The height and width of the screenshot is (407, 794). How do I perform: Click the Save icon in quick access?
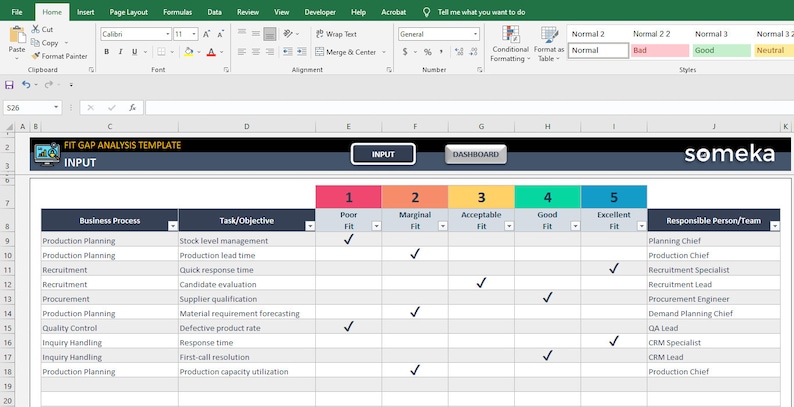[x=9, y=85]
